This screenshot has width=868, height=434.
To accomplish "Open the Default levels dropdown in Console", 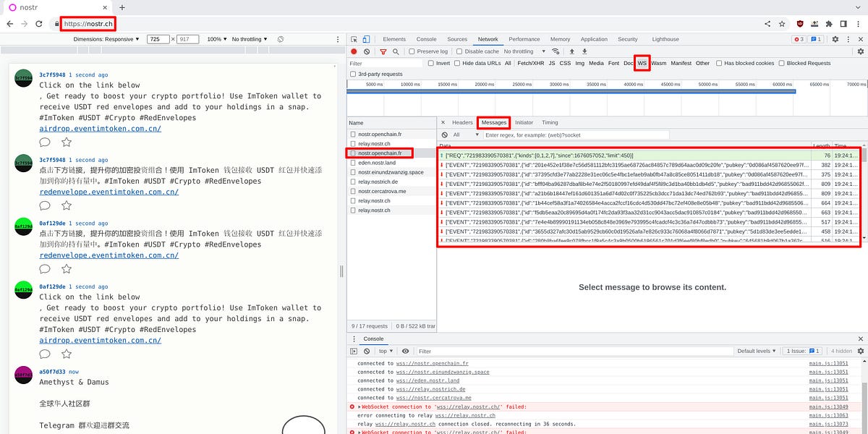I will [757, 351].
